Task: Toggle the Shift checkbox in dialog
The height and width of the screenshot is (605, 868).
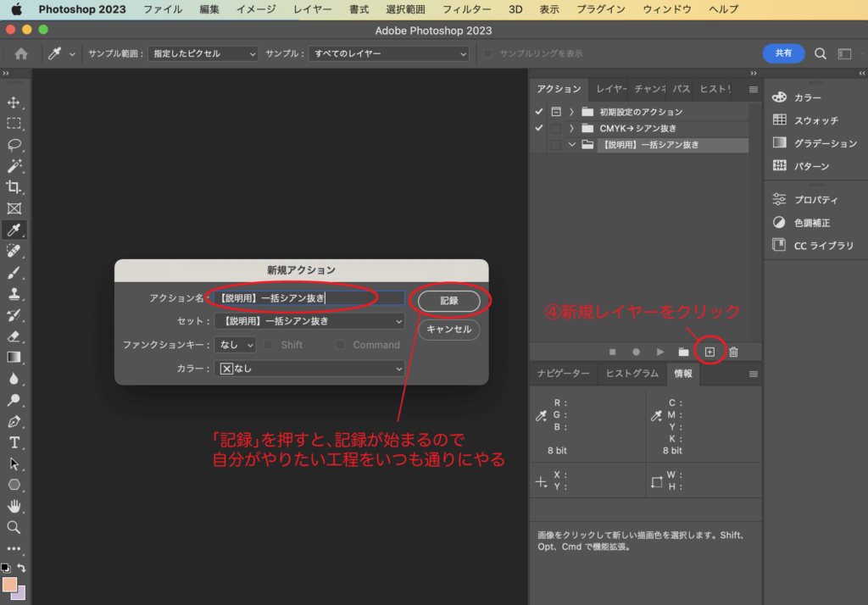Action: pyautogui.click(x=269, y=345)
